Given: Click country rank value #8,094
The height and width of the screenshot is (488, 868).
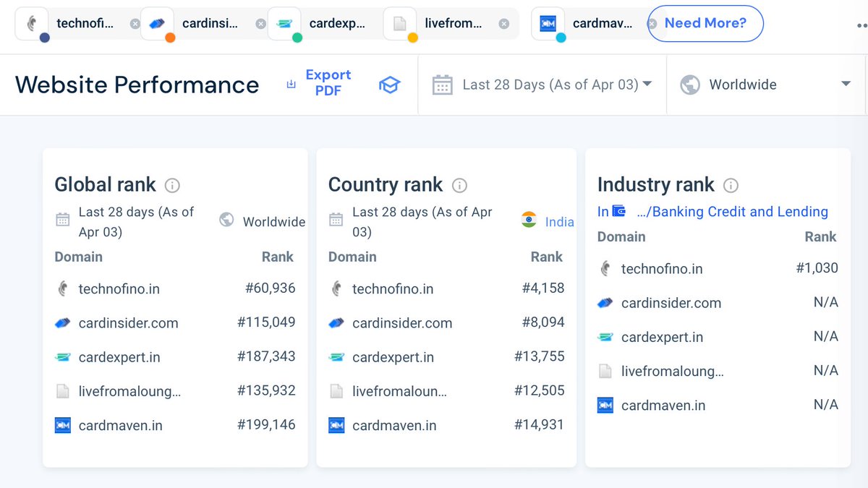Looking at the screenshot, I should tap(543, 322).
